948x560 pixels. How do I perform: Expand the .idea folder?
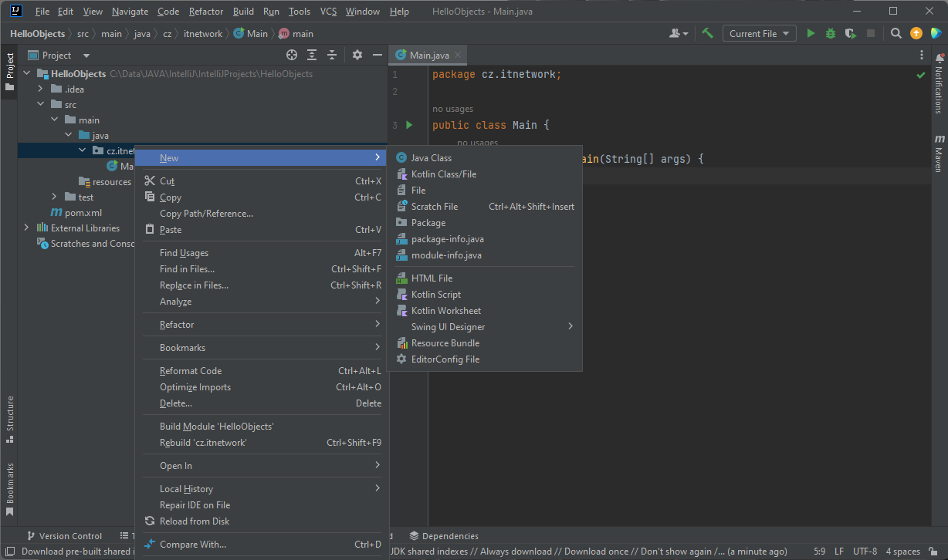point(40,89)
